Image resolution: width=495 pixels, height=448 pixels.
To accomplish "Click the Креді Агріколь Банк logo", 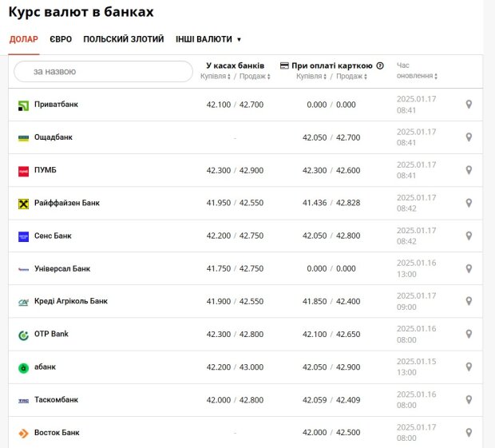I will coord(23,303).
